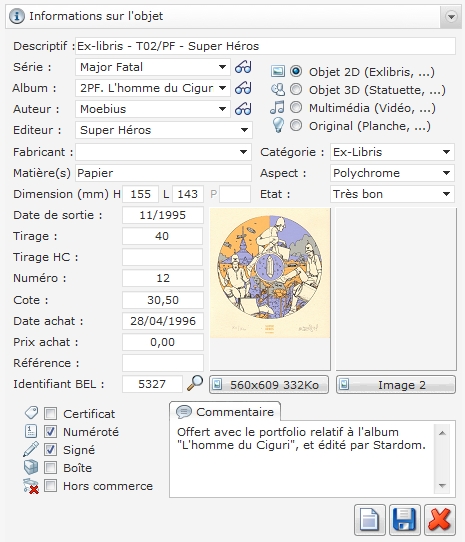Check the Boîte checkbox

[x=50, y=468]
